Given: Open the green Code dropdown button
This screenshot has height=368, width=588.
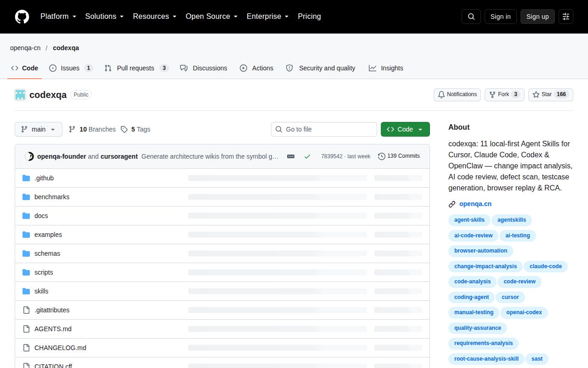Looking at the screenshot, I should coord(405,129).
